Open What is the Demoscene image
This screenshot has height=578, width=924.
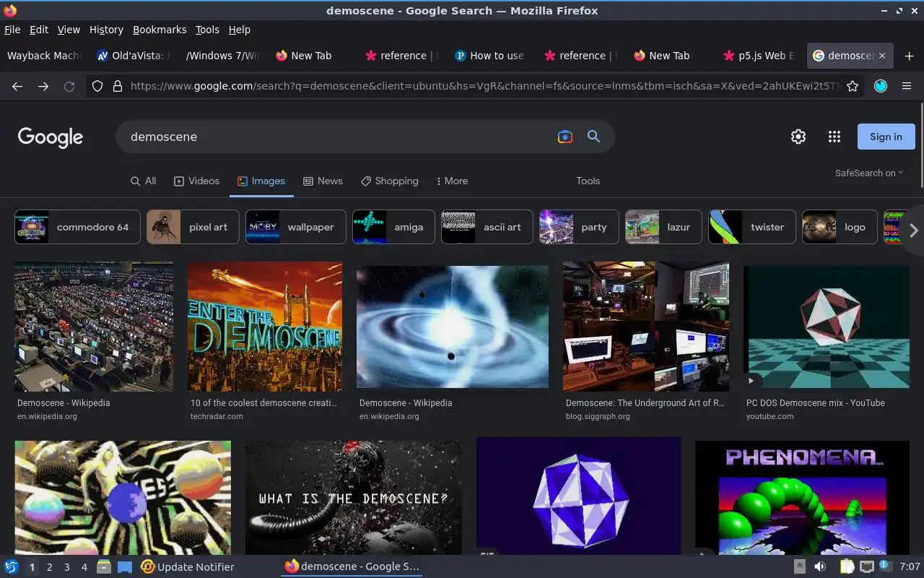354,498
